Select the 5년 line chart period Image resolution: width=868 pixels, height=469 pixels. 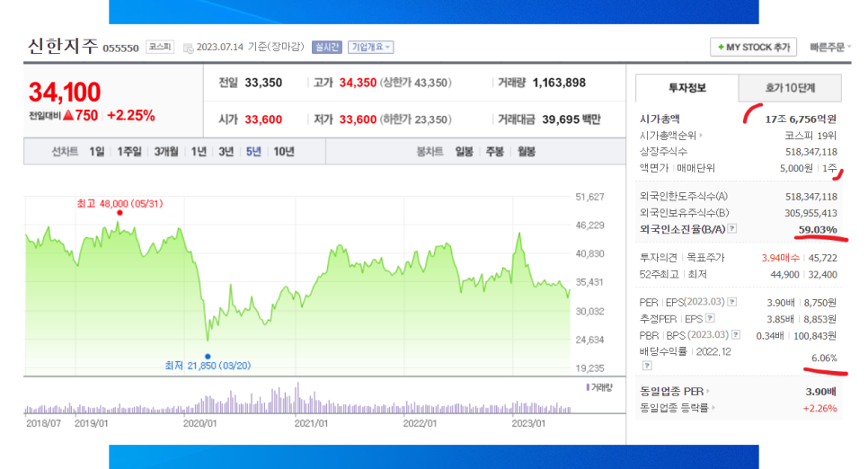pyautogui.click(x=253, y=151)
